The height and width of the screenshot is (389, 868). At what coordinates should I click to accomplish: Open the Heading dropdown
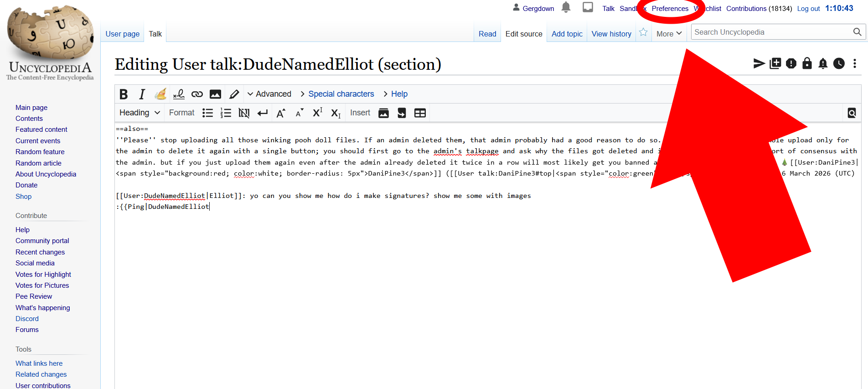pyautogui.click(x=139, y=113)
